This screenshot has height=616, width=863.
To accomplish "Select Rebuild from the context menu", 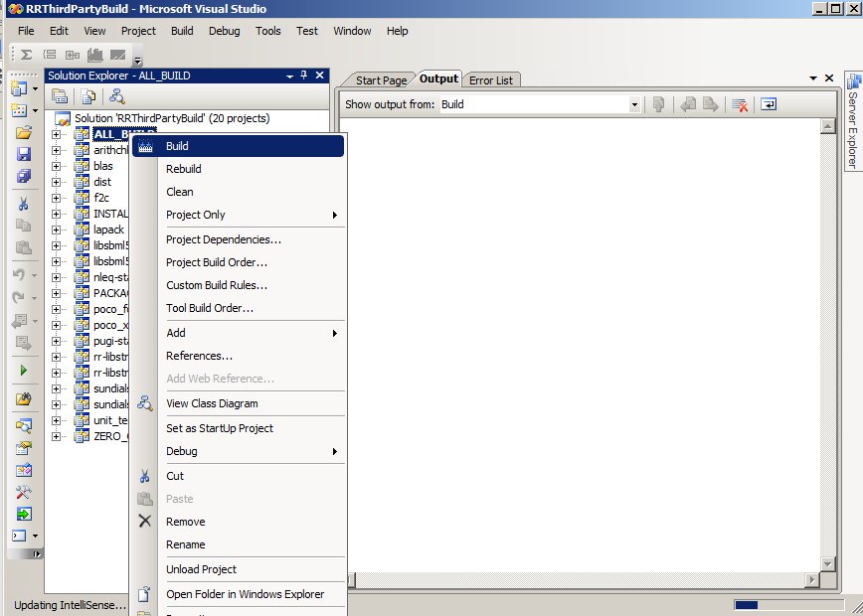I will pyautogui.click(x=183, y=169).
